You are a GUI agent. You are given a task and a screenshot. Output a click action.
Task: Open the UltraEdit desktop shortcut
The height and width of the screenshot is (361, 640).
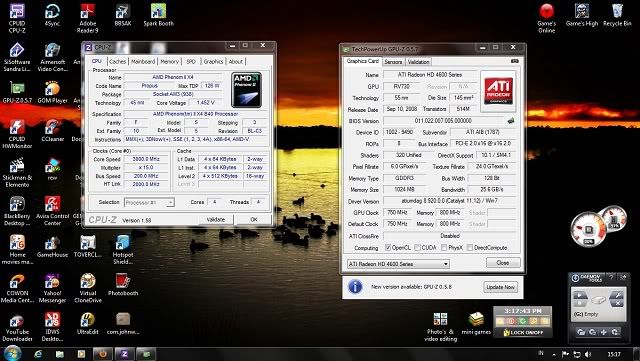[x=87, y=323]
